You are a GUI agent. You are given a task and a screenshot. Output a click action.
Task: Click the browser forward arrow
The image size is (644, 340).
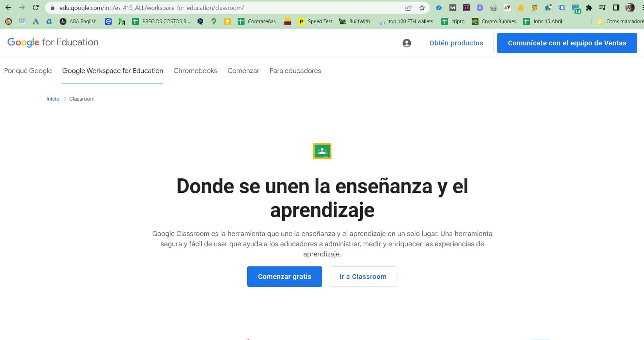pos(22,8)
